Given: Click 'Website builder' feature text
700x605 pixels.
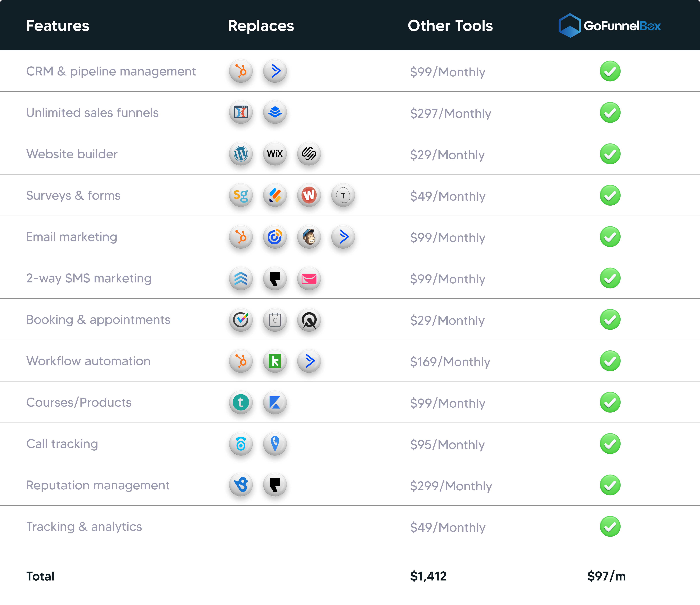Looking at the screenshot, I should coord(72,154).
